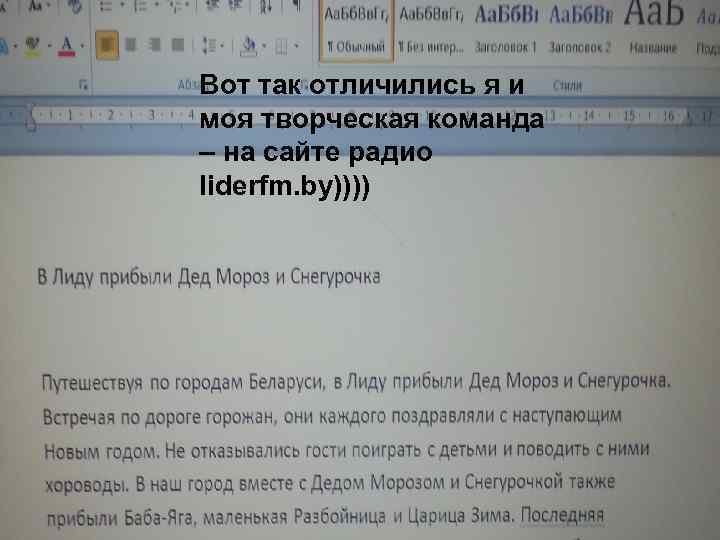
Task: Open the shading color dropdown arrow
Action: point(264,45)
